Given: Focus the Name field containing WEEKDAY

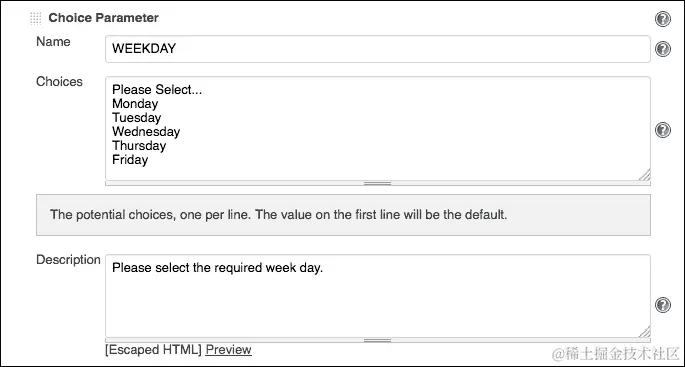Looking at the screenshot, I should (377, 49).
